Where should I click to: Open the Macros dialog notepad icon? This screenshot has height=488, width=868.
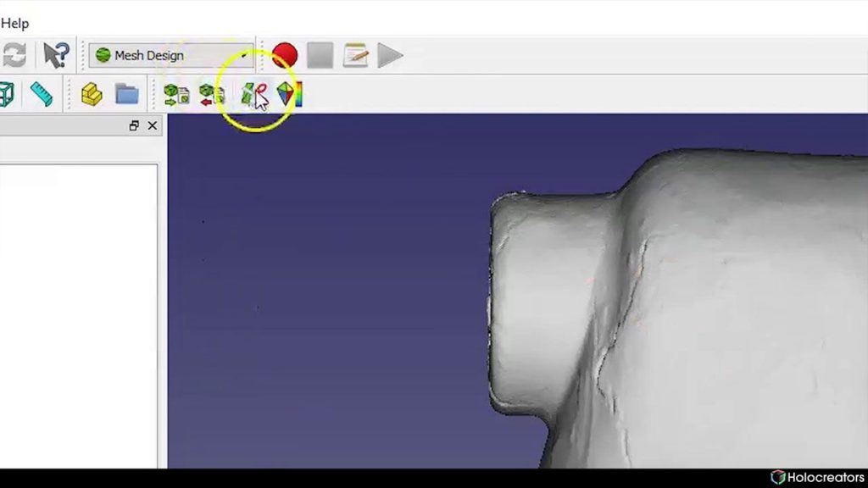pyautogui.click(x=355, y=55)
